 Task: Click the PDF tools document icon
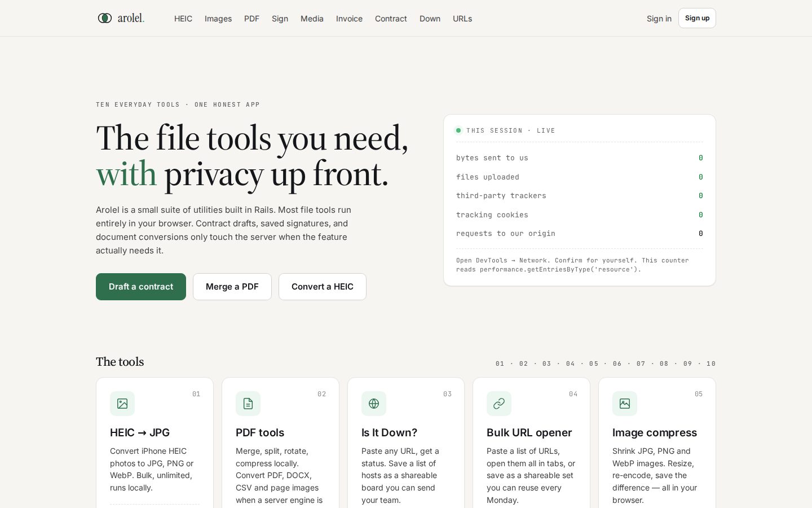(x=248, y=404)
